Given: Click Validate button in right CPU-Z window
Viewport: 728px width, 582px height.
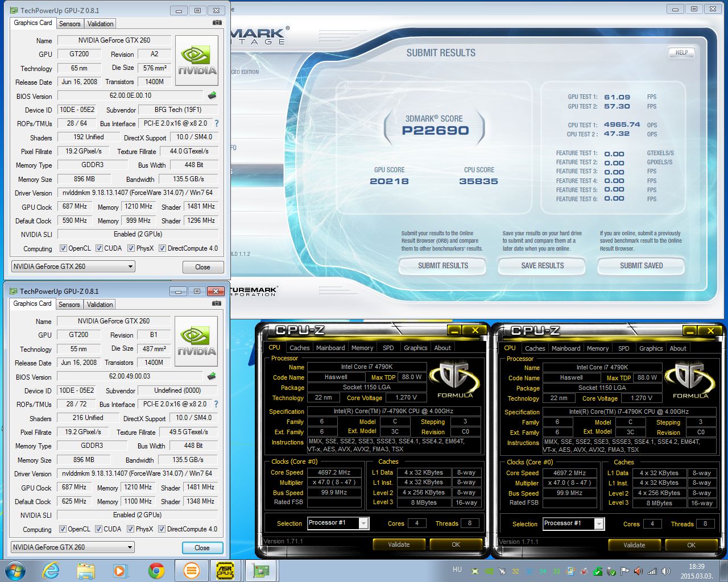Looking at the screenshot, I should coord(634,545).
